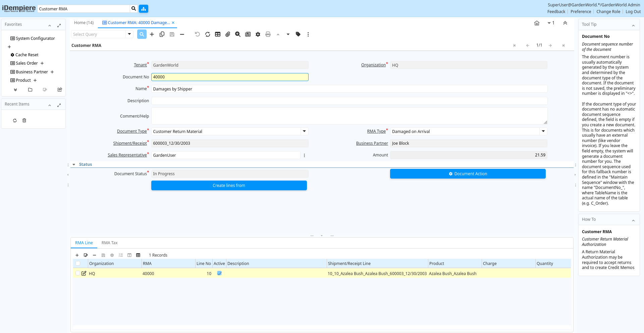Select the HQ row checkbox
644x333 pixels.
click(78, 273)
